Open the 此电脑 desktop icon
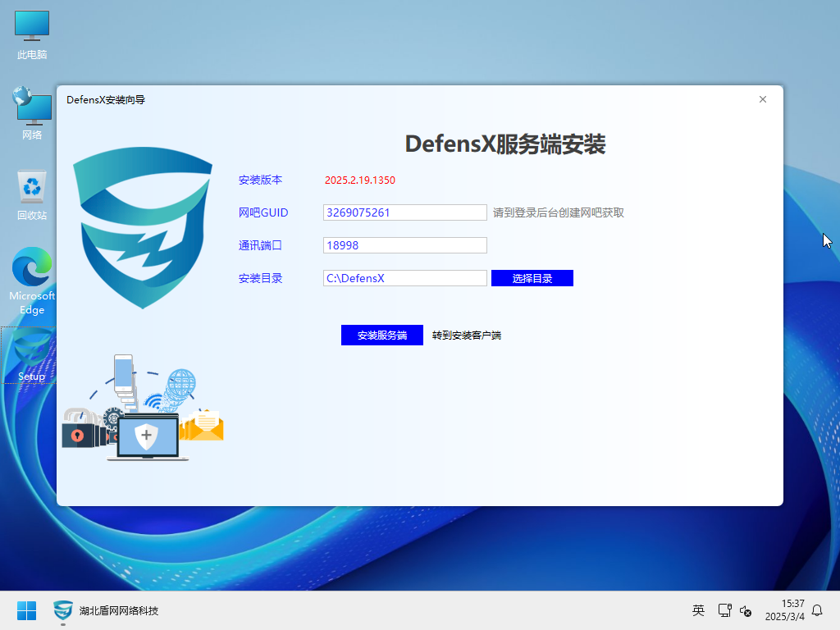 pos(32,34)
